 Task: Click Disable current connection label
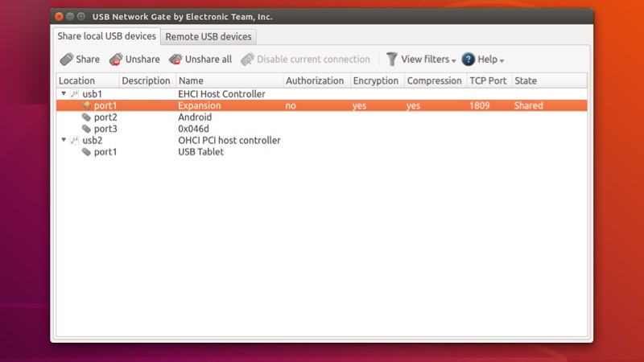tap(313, 59)
